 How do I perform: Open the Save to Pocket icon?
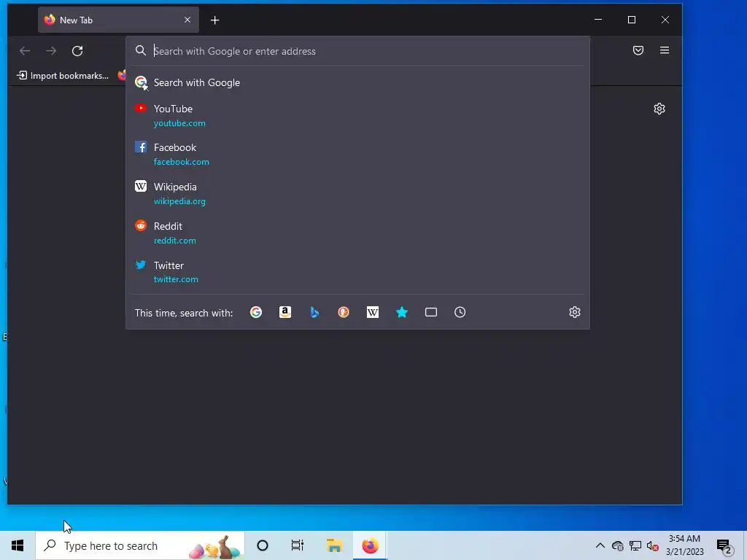click(638, 50)
